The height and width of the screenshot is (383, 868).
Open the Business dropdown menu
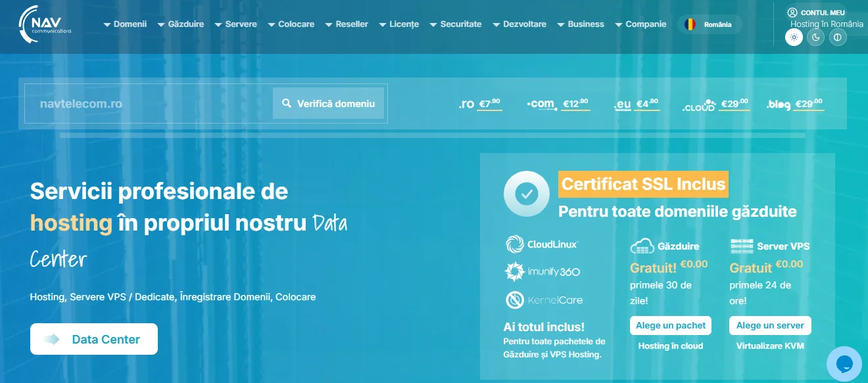pos(580,24)
